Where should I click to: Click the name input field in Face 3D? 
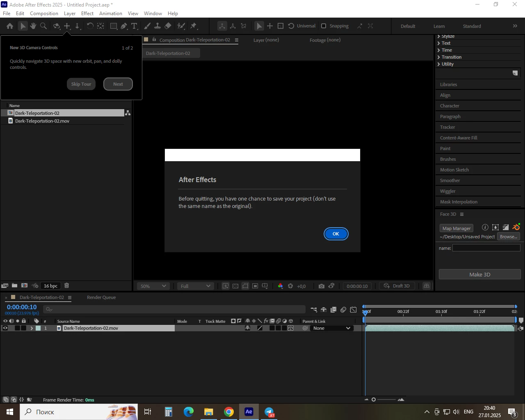click(x=486, y=248)
